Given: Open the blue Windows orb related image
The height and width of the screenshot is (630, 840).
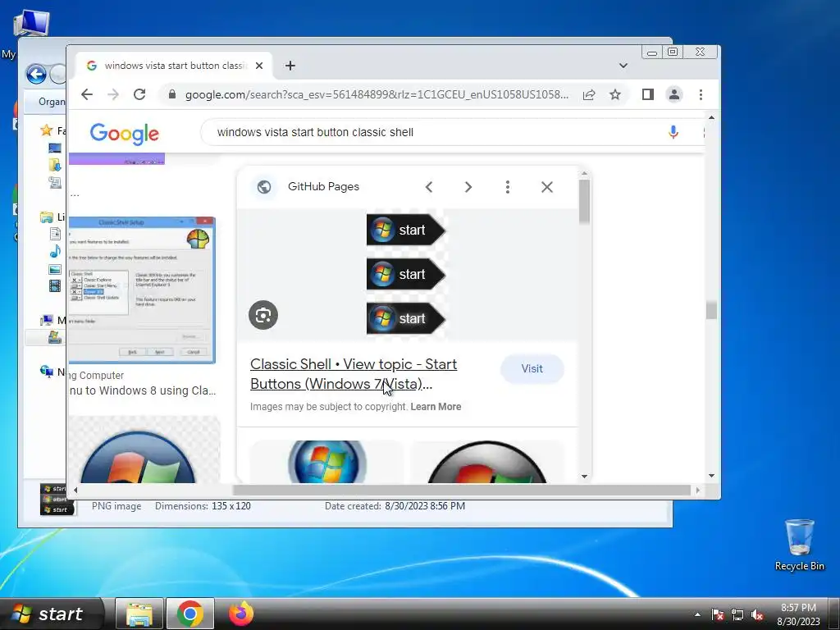Looking at the screenshot, I should click(x=326, y=462).
